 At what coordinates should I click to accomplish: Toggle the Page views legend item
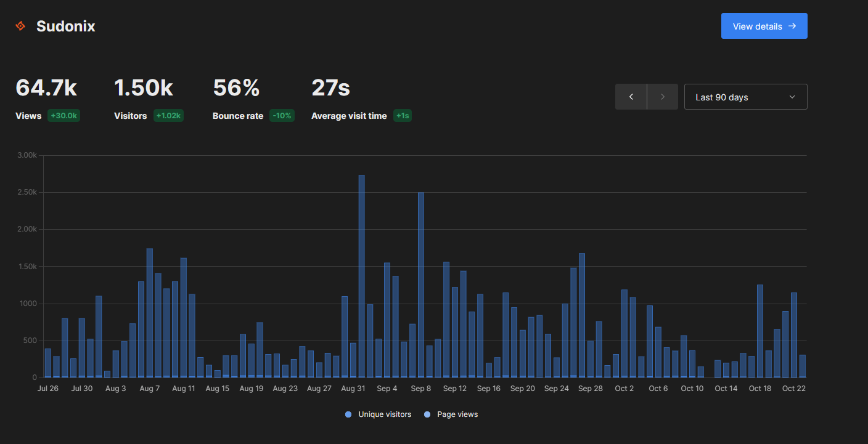457,414
